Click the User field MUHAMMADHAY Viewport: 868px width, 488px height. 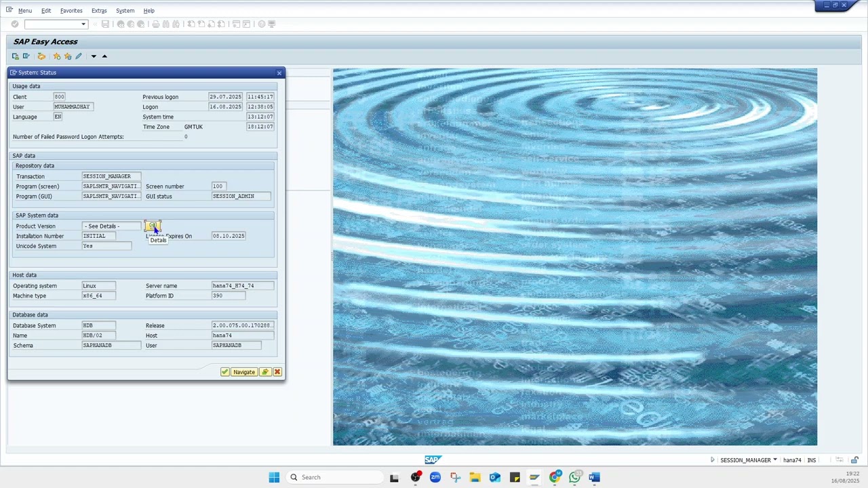[73, 106]
